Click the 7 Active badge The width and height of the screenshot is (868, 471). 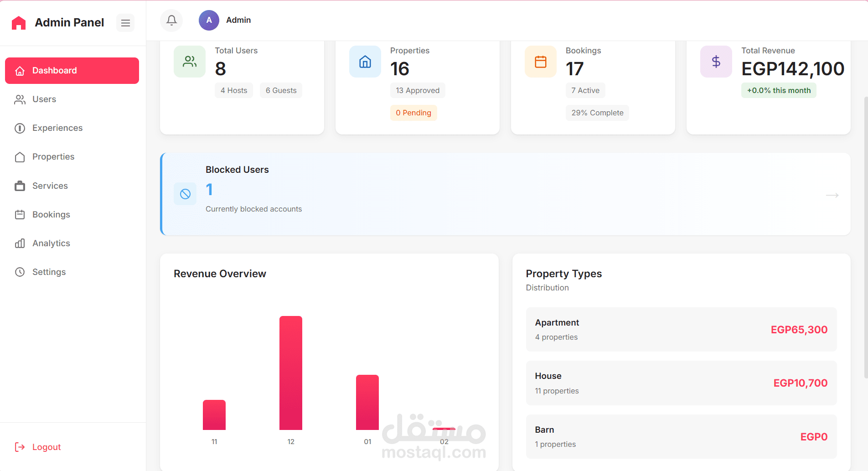point(585,90)
